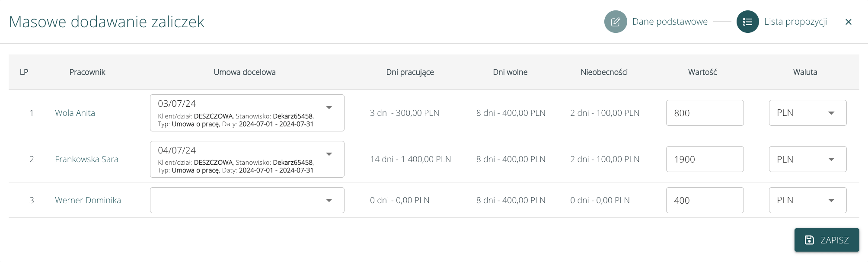Click the Wartość column header
Screen dimensions: 868x262
[702, 72]
